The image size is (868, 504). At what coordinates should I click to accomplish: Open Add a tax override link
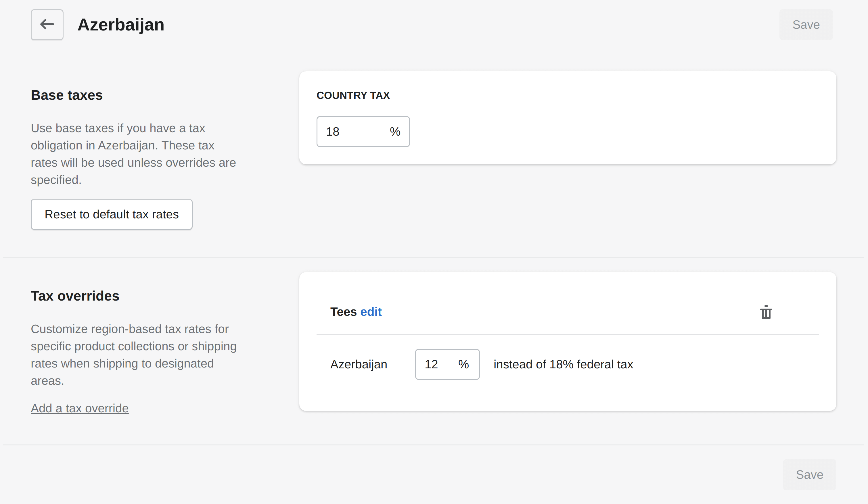coord(80,408)
